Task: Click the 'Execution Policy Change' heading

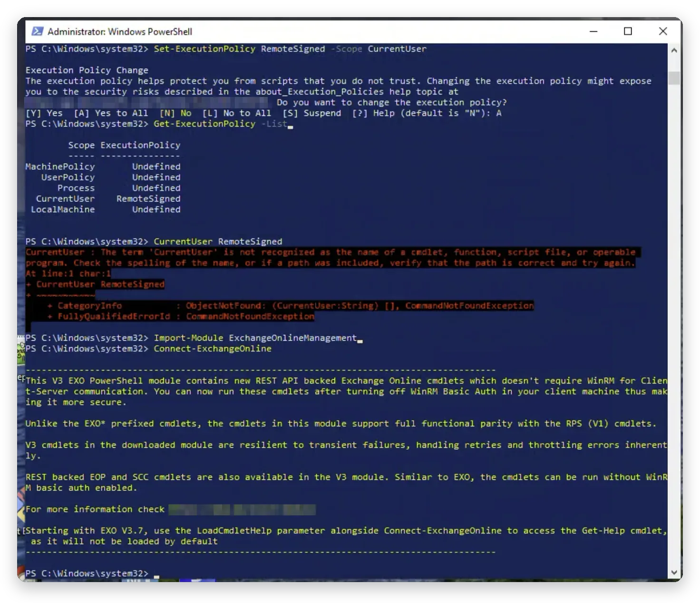Action: click(87, 70)
